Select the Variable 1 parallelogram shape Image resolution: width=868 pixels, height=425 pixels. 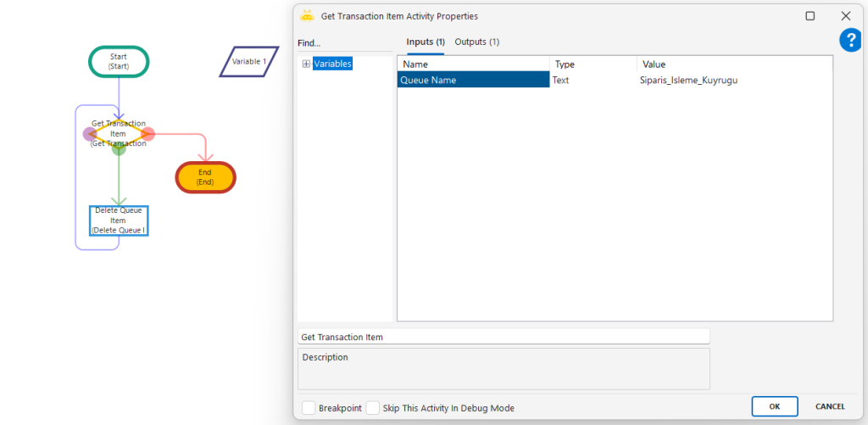pyautogui.click(x=249, y=61)
